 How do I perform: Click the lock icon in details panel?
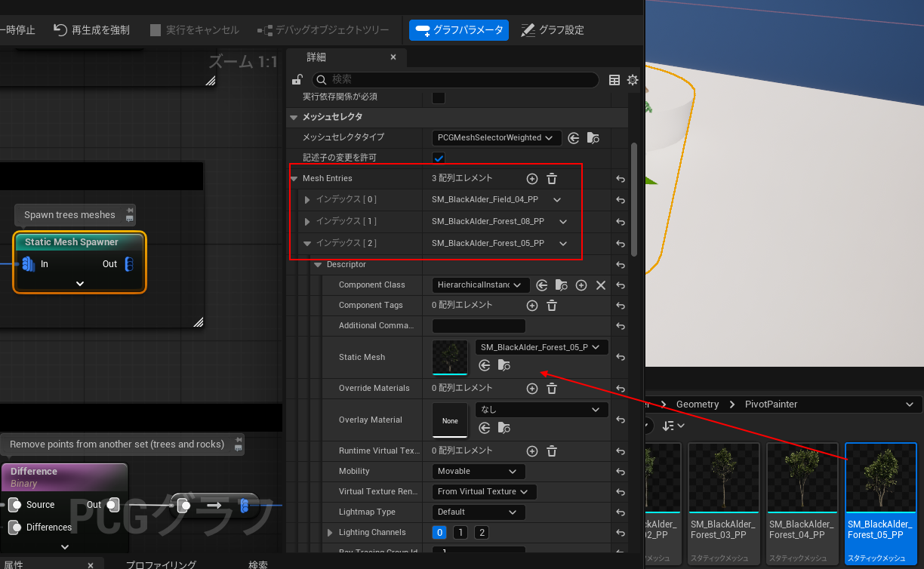(297, 80)
